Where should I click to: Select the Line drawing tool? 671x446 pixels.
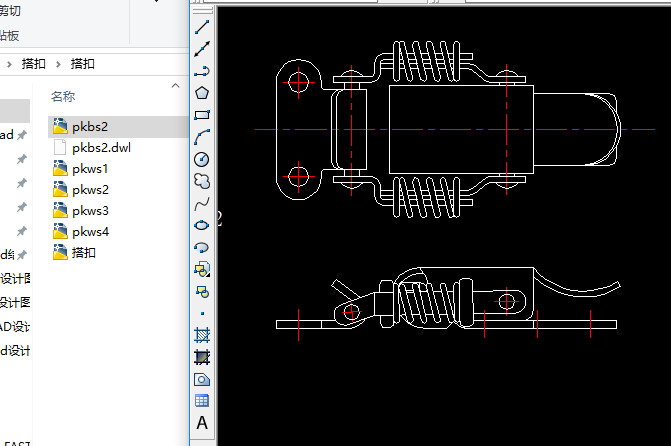pyautogui.click(x=202, y=26)
